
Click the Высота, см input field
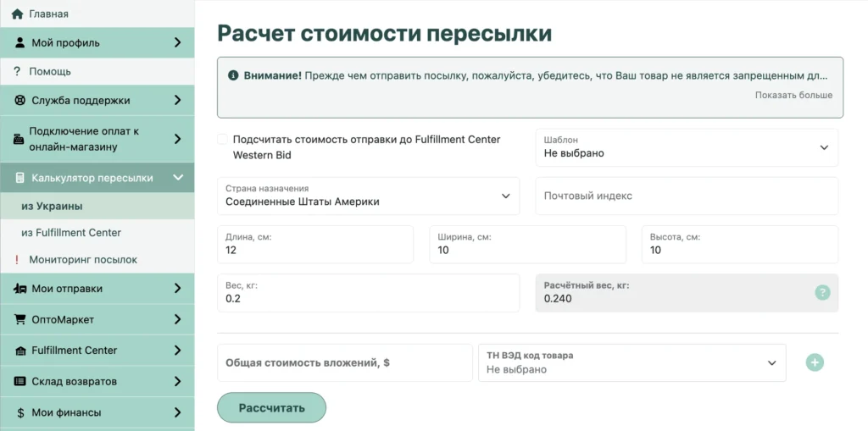click(x=740, y=245)
